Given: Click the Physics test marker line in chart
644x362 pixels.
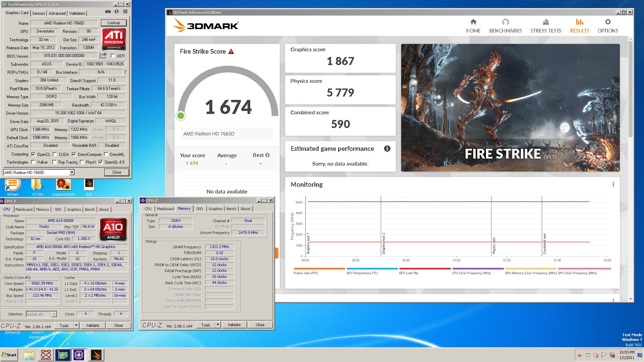Looking at the screenshot, I should point(491,226).
